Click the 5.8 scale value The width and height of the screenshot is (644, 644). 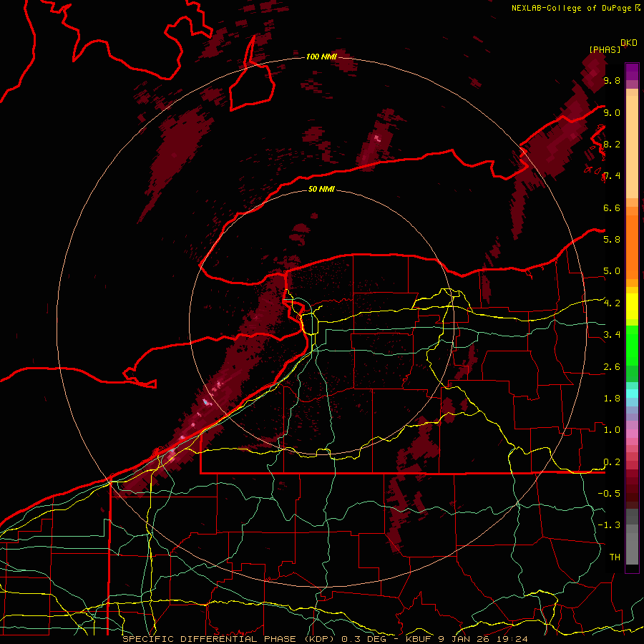point(612,239)
